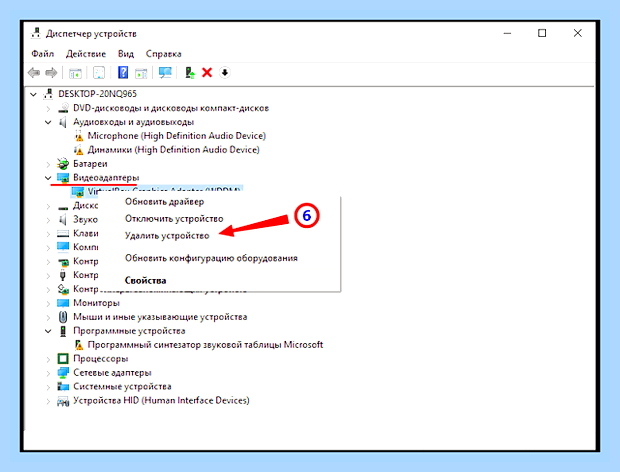Viewport: 620px width, 472px height.
Task: Click the Back arrow in the toolbar
Action: pos(34,73)
